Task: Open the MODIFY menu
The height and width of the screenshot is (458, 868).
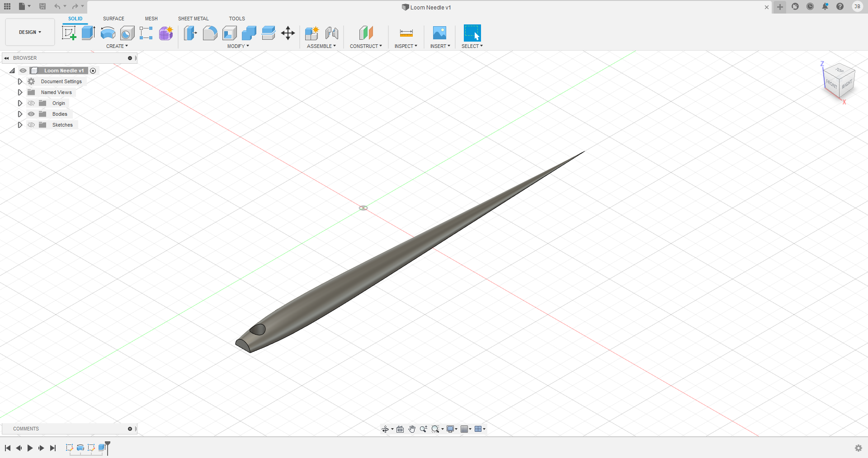Action: coord(238,46)
